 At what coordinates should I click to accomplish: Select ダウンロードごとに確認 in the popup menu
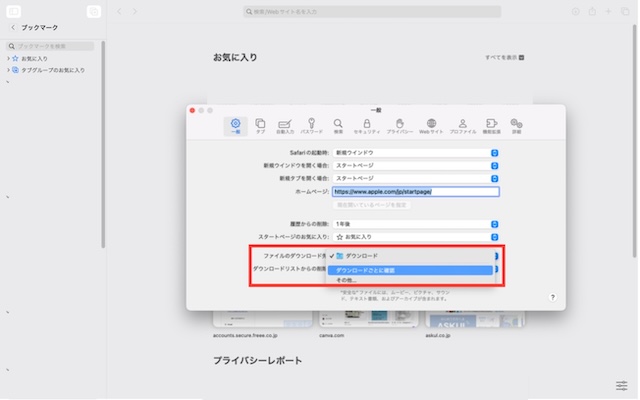(x=410, y=270)
